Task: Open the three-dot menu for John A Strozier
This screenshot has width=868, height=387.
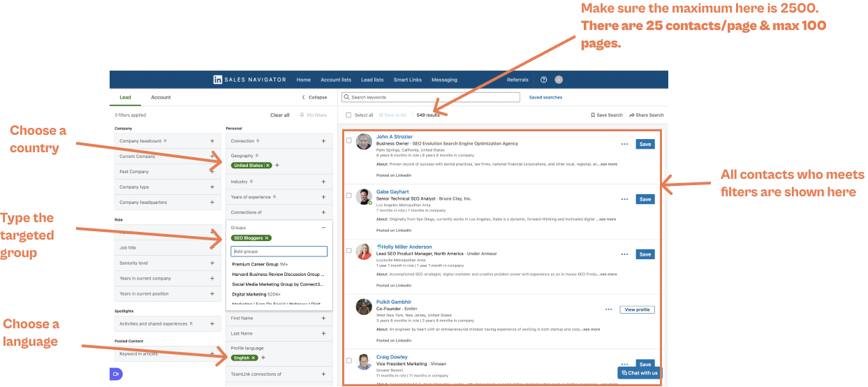Action: (624, 145)
